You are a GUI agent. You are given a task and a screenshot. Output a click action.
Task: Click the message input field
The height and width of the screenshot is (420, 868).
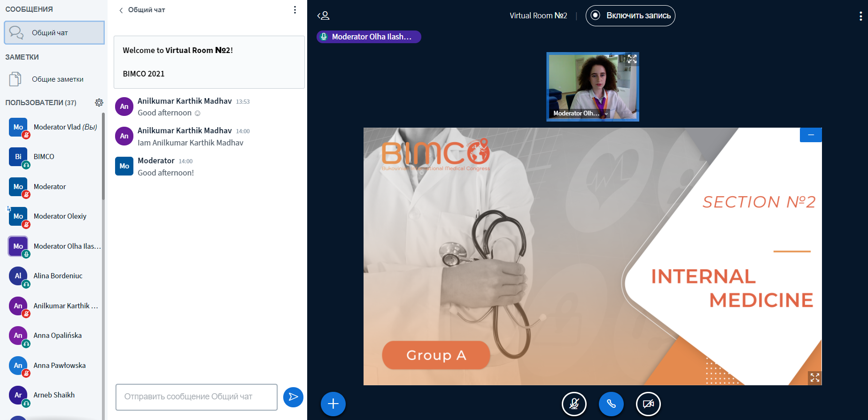tap(196, 397)
